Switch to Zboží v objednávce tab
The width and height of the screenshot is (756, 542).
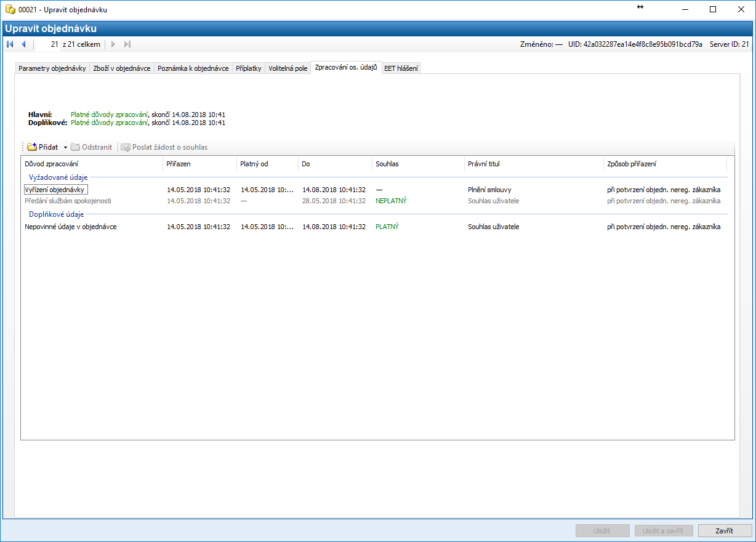click(x=122, y=68)
